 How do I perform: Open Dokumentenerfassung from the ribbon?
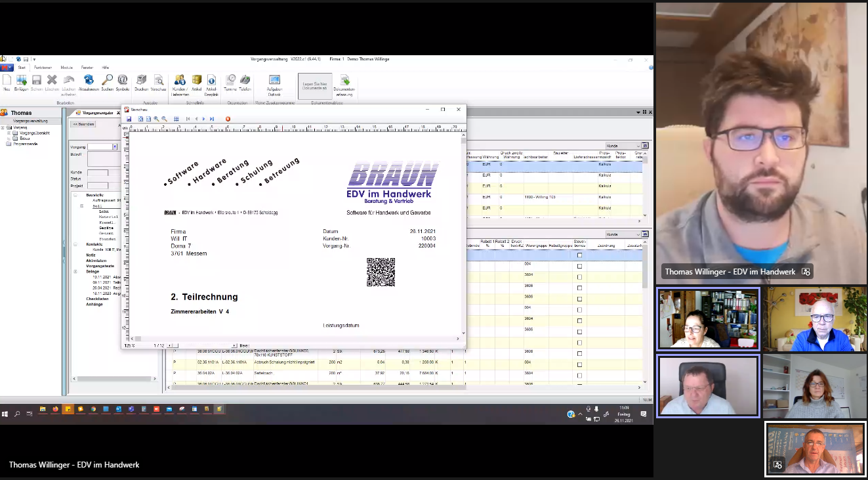[x=344, y=84]
